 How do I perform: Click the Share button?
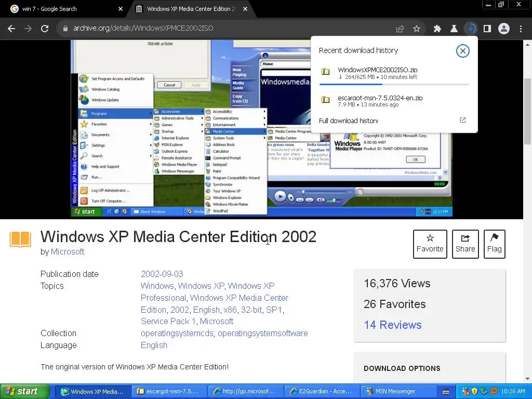pyautogui.click(x=465, y=244)
